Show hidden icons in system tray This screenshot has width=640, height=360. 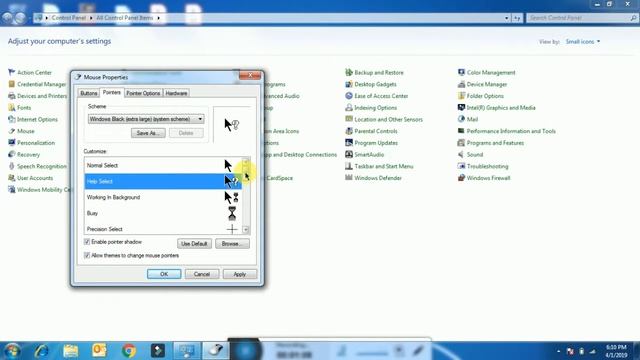[558, 351]
